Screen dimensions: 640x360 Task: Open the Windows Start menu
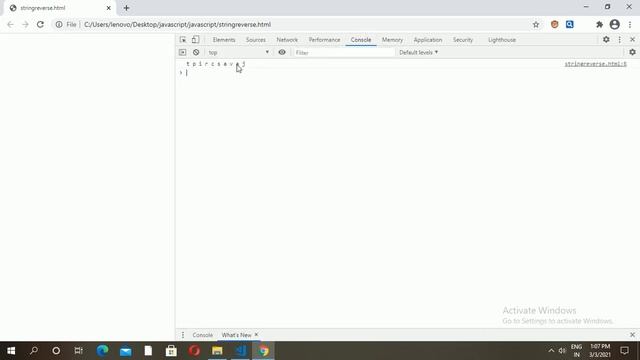11,351
